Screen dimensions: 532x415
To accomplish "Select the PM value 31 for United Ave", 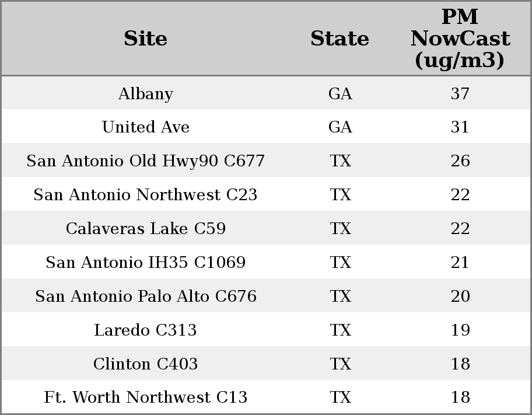I will point(460,127).
